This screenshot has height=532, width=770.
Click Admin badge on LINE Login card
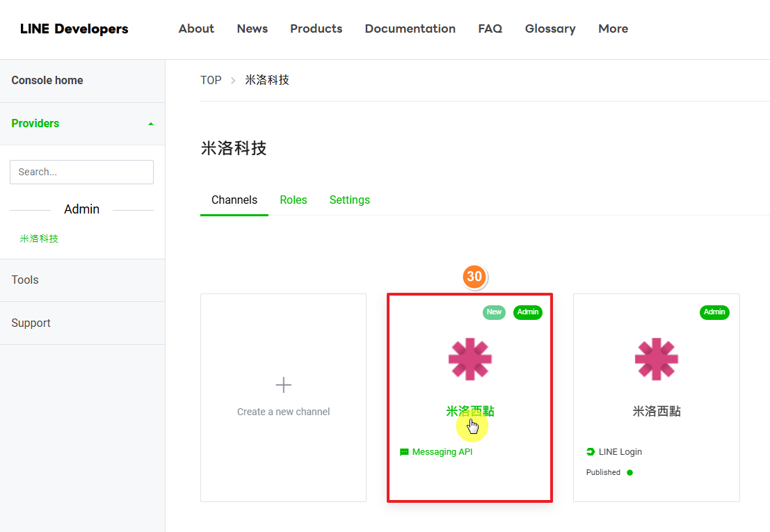[714, 312]
